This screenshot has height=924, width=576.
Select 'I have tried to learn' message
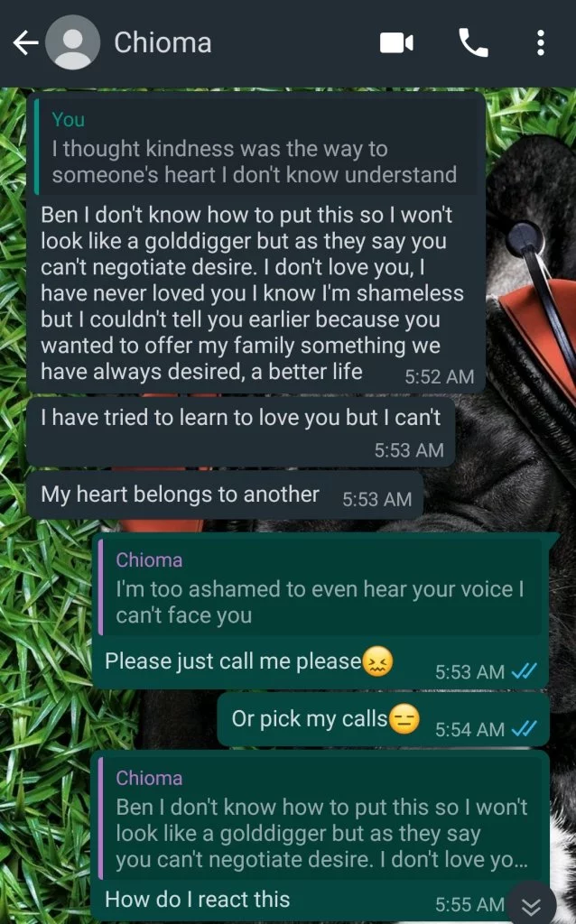coord(241,431)
